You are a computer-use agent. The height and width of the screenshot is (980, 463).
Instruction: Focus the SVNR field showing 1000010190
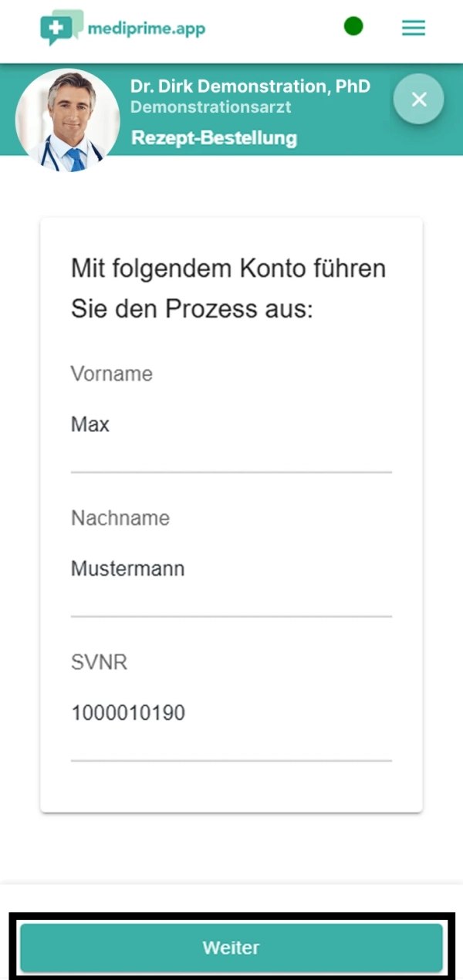(x=231, y=713)
